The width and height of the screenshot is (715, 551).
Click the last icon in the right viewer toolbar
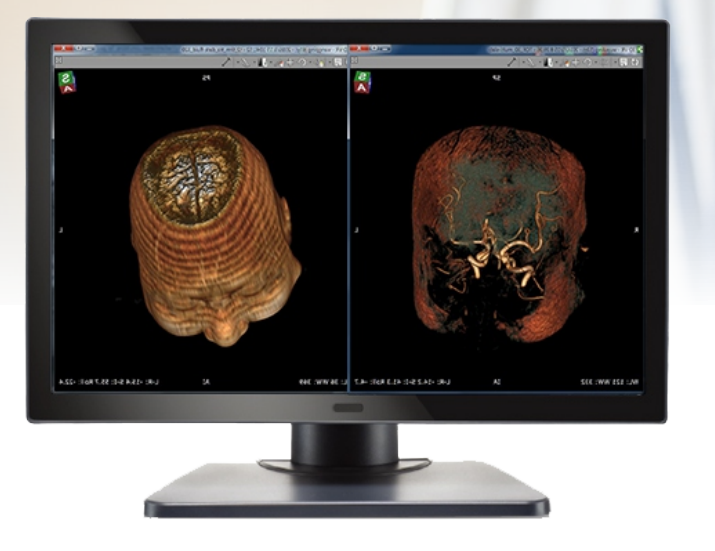coord(636,62)
